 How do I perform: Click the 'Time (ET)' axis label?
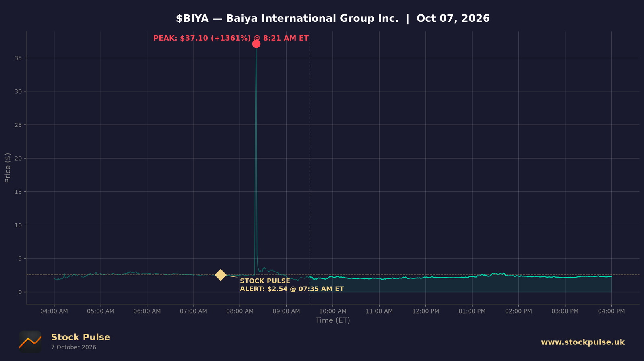[333, 320]
